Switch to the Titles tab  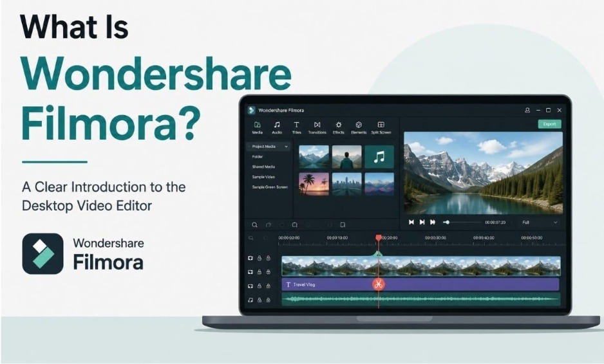tap(296, 128)
